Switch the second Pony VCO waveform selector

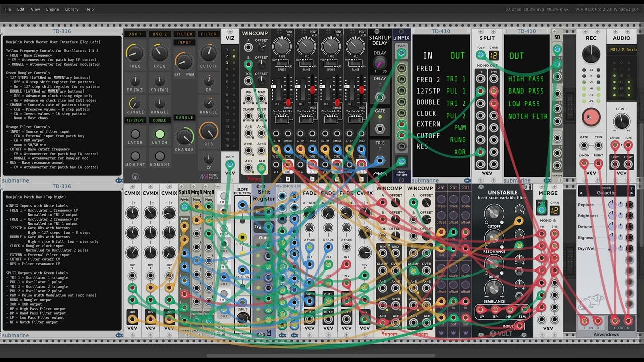(x=306, y=119)
